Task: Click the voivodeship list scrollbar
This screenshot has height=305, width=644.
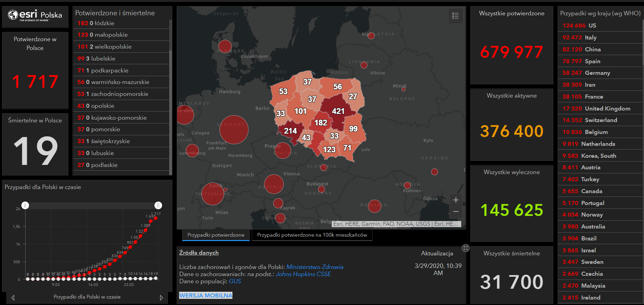Action: pos(171,68)
